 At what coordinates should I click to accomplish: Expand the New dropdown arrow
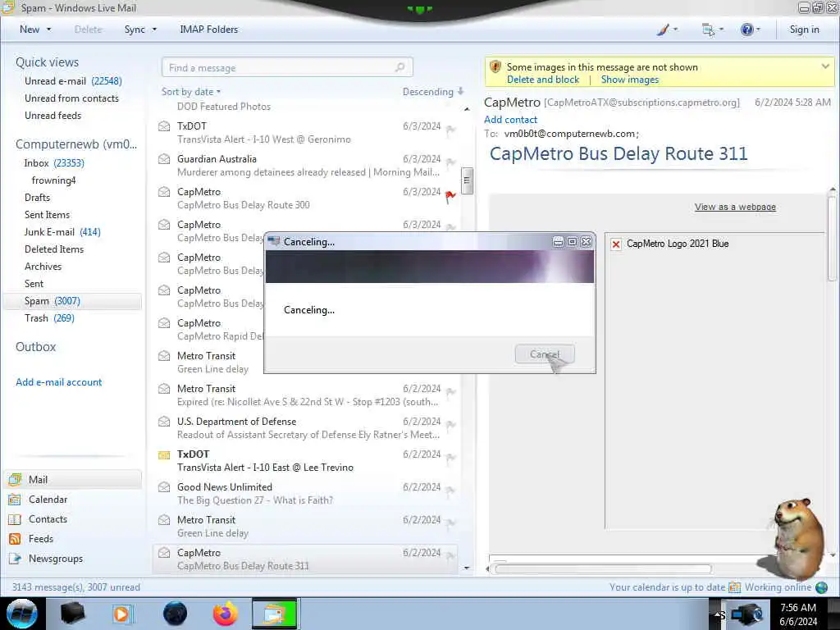click(49, 30)
